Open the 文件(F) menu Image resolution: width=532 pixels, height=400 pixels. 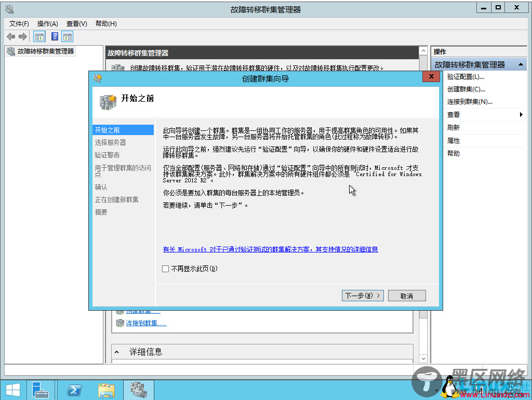(x=19, y=23)
